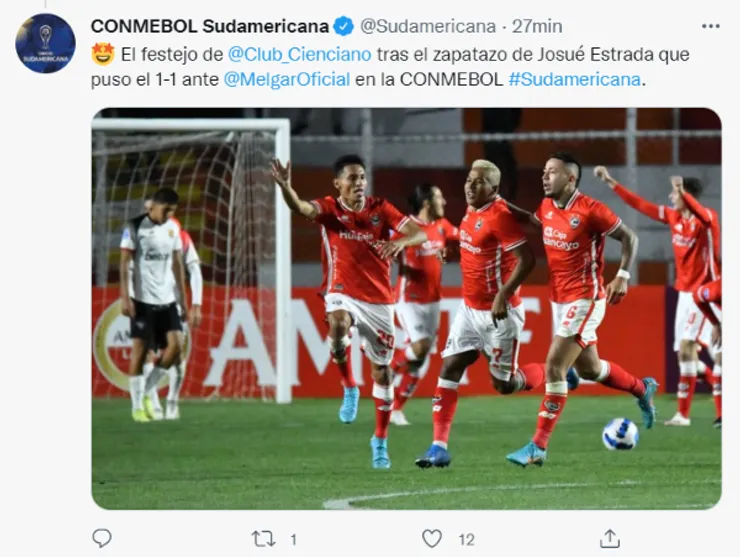The height and width of the screenshot is (557, 740).
Task: Retweet using the arrows icon
Action: click(263, 539)
